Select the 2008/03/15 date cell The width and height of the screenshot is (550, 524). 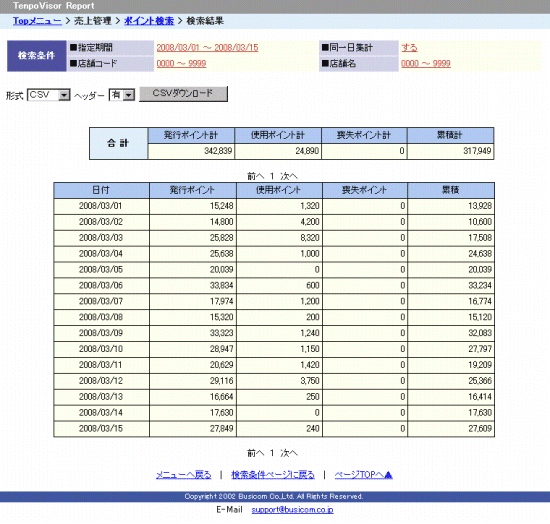(101, 429)
